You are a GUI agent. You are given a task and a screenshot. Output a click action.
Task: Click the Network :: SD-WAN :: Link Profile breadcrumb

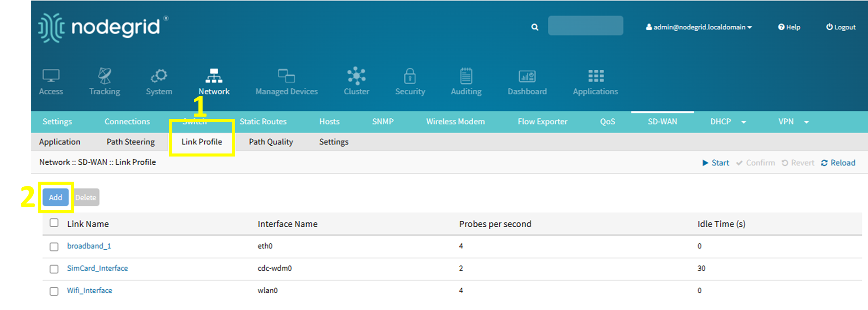coord(98,162)
